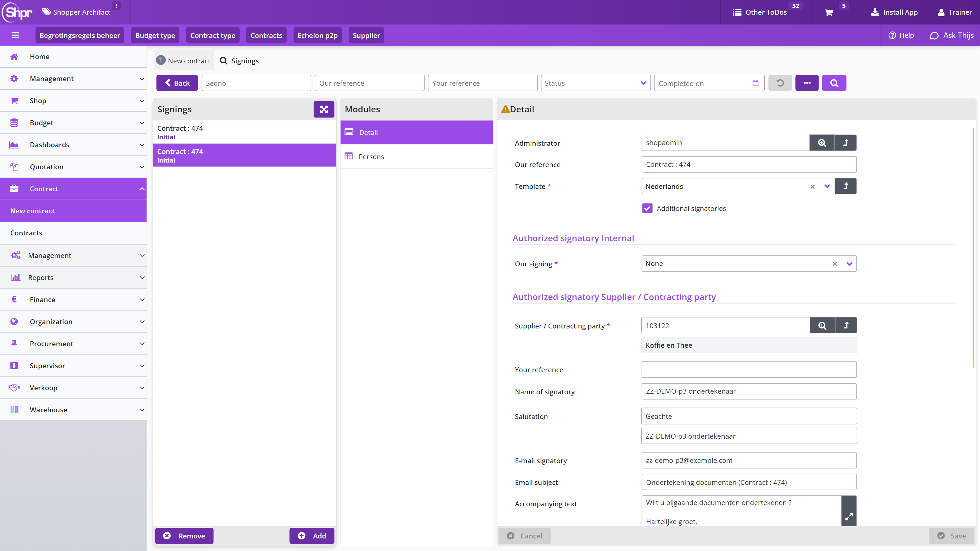The height and width of the screenshot is (551, 980).
Task: Click the reset filters refresh icon
Action: click(x=780, y=83)
